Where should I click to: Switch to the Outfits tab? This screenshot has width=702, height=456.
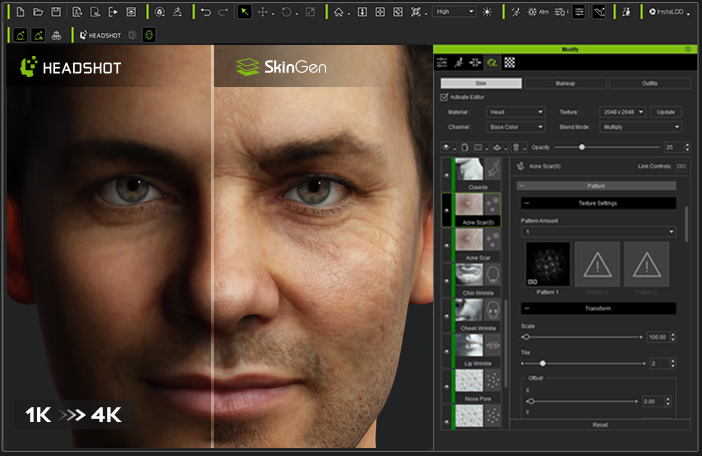tap(649, 83)
